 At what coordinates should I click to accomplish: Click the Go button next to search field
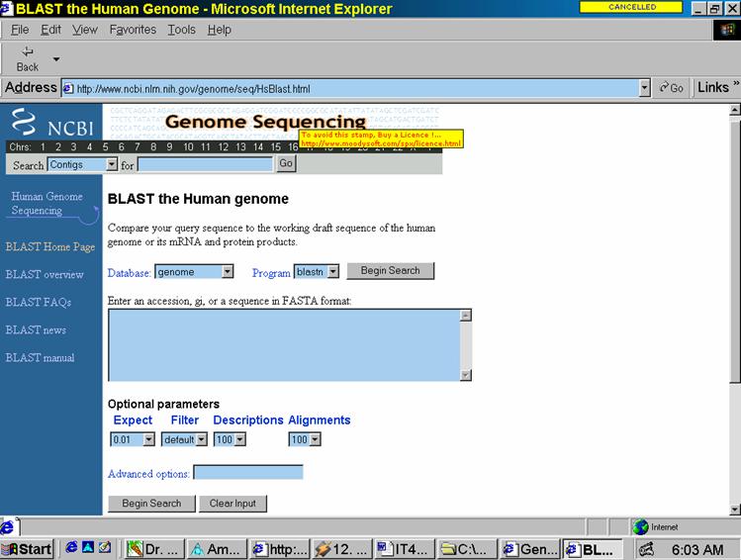coord(286,163)
